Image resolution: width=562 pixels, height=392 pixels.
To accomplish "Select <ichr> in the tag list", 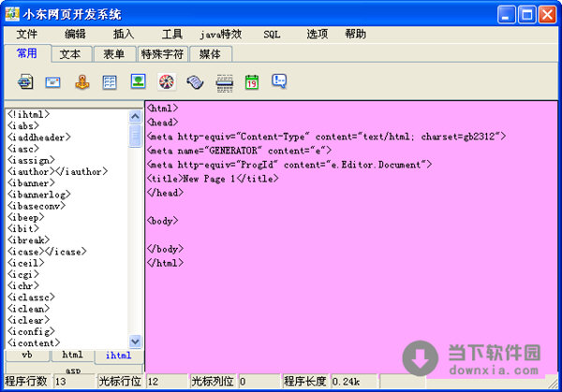I will pos(23,286).
